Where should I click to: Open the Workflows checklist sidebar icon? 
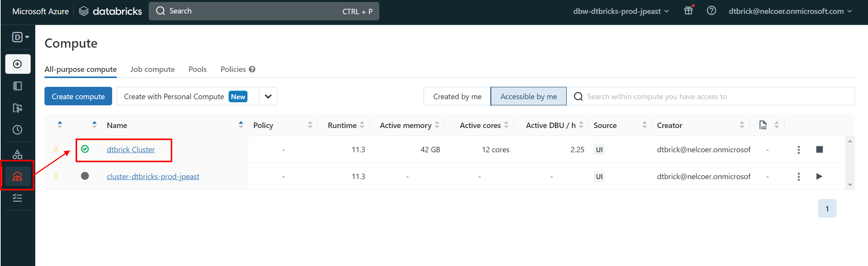pos(18,198)
